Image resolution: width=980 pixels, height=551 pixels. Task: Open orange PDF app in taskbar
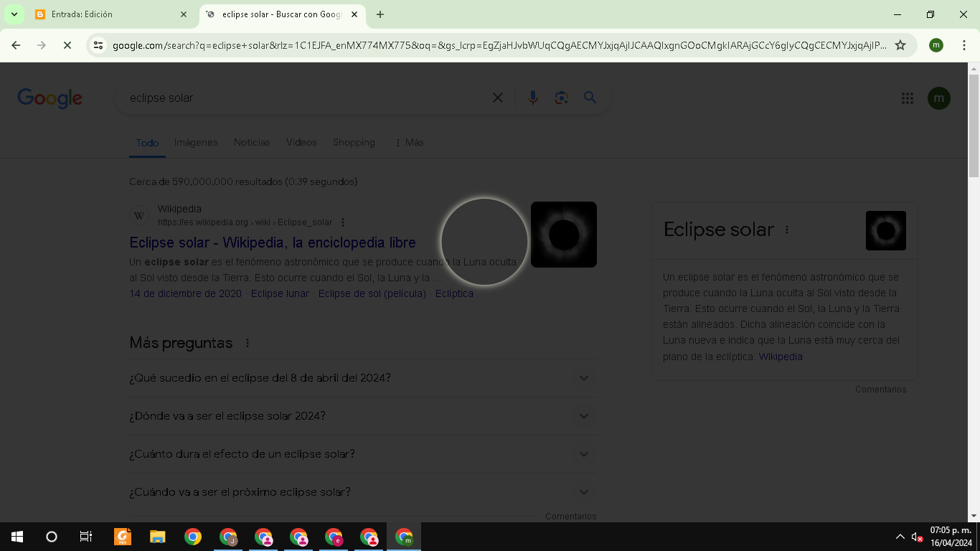[x=123, y=537]
